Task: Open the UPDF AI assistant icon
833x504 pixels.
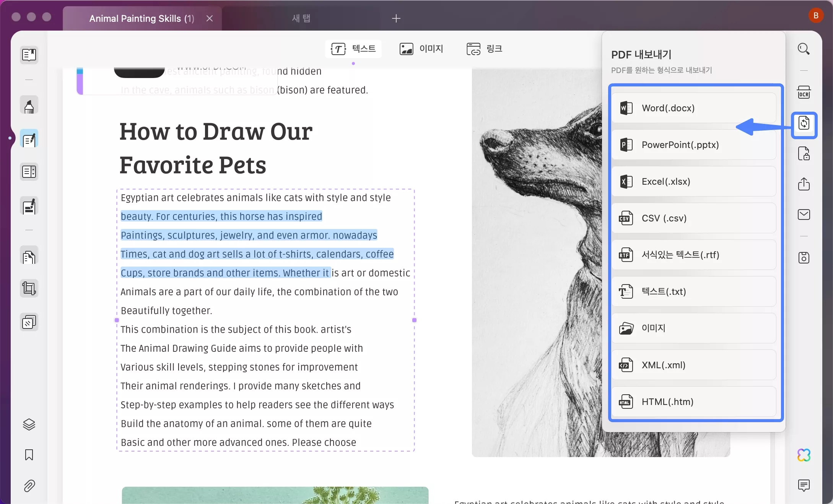Action: coord(804,455)
